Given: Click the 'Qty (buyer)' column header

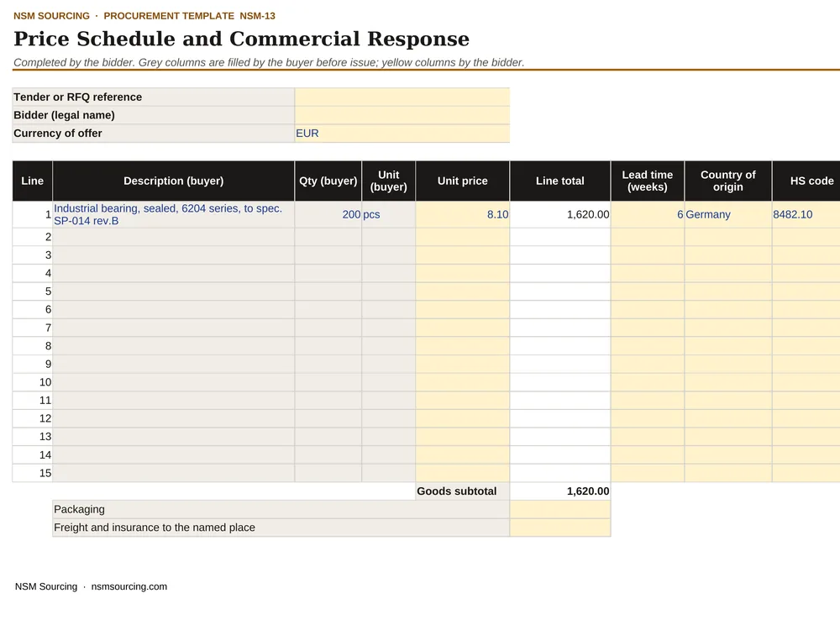Looking at the screenshot, I should [x=328, y=181].
